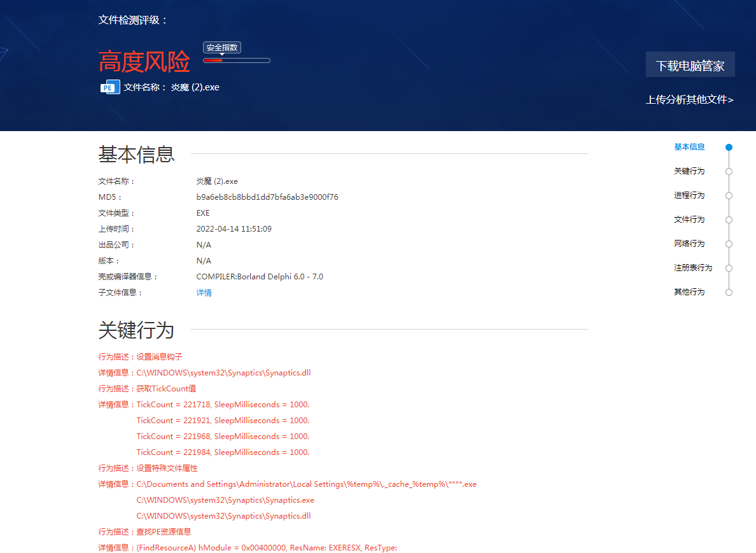
Task: Click the Synaptics.dll path under 设置特殊文件属性
Action: click(223, 516)
